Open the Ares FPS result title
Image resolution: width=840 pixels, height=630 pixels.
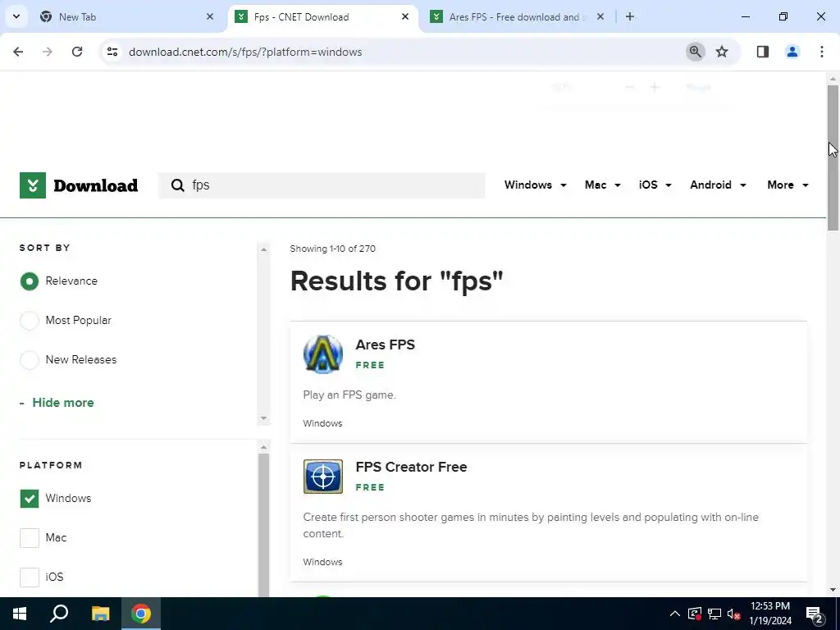pos(386,345)
